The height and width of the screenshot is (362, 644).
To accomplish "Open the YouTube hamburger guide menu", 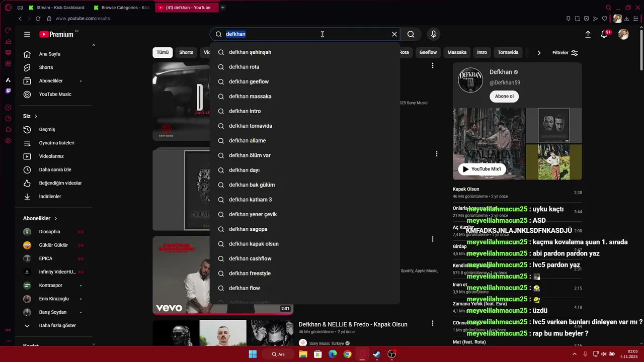I will [x=27, y=34].
